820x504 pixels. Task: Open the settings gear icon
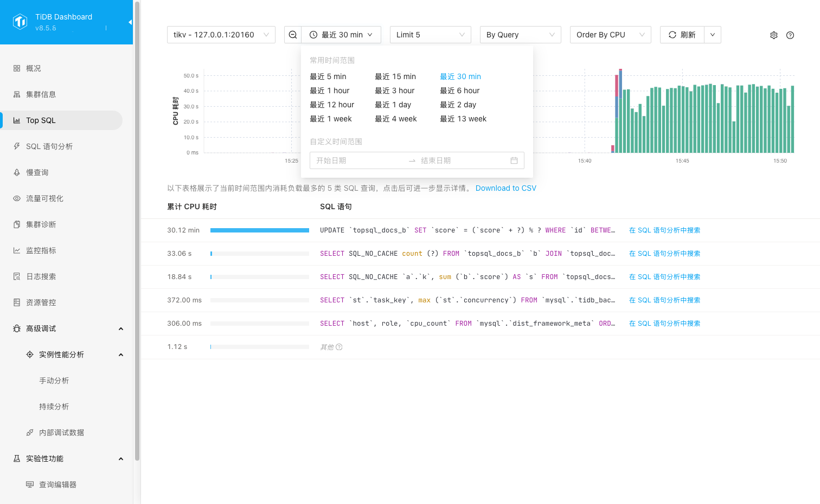click(x=774, y=35)
